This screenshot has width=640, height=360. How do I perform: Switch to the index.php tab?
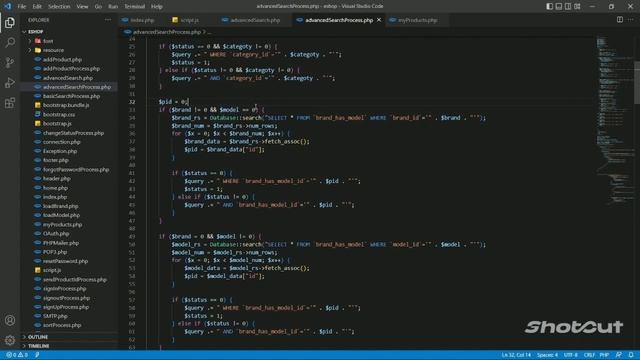(142, 20)
